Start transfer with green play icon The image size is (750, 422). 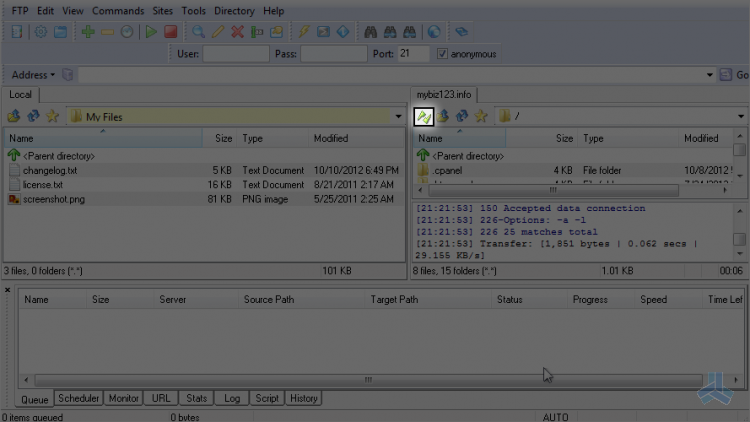point(151,32)
